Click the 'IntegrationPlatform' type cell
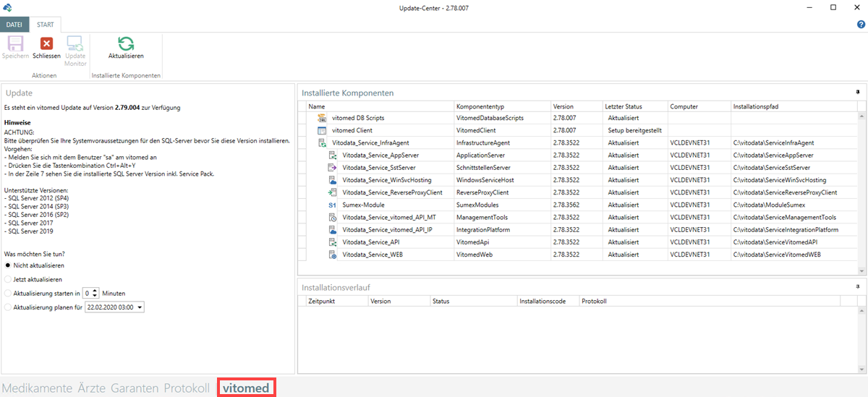 [502, 230]
